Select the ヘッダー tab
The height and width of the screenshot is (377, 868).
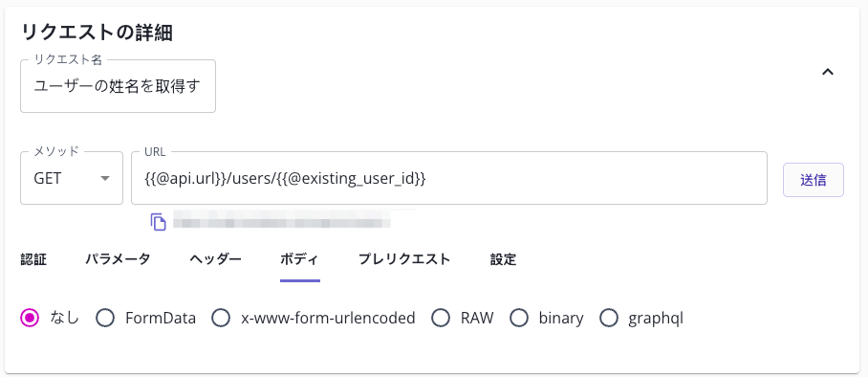point(215,259)
